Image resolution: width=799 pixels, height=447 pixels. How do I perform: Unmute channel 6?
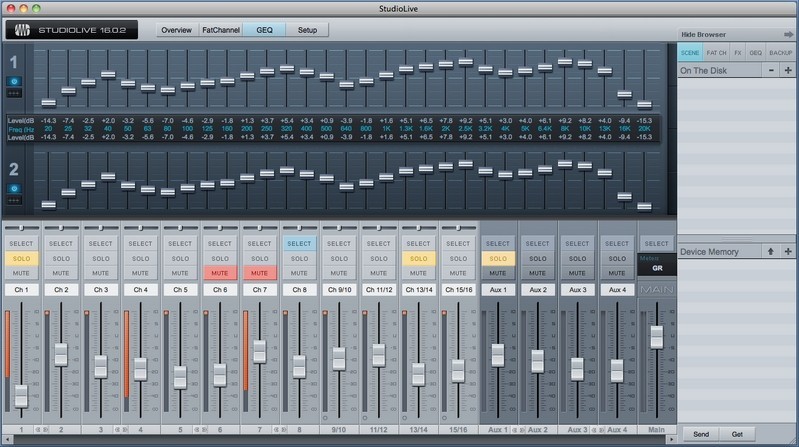[x=219, y=272]
